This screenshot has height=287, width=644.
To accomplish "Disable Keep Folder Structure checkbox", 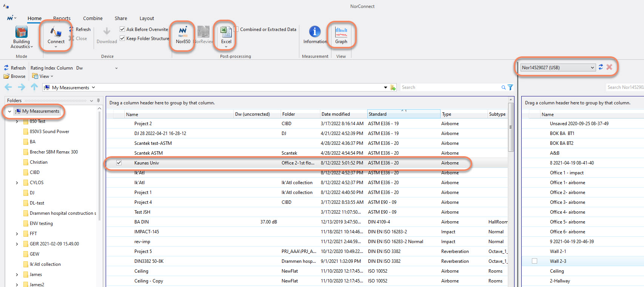I will (x=122, y=38).
